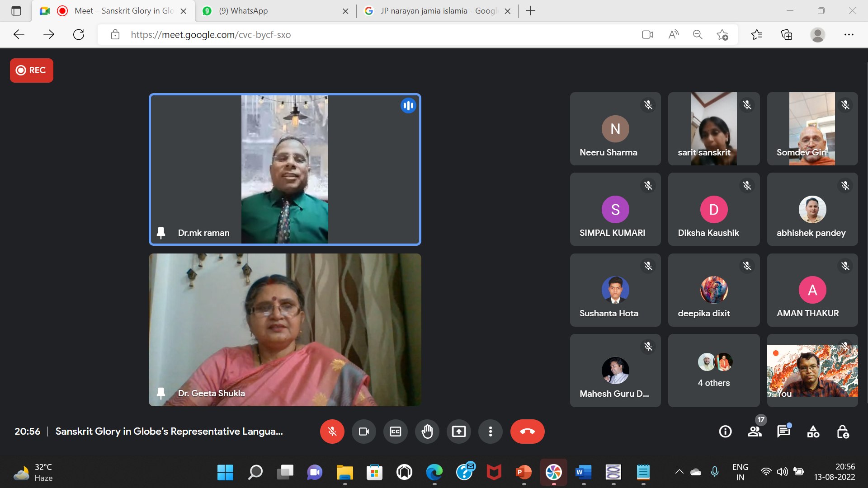Unpin the Dr.mk raman tile pin icon
868x488 pixels.
[x=160, y=233]
